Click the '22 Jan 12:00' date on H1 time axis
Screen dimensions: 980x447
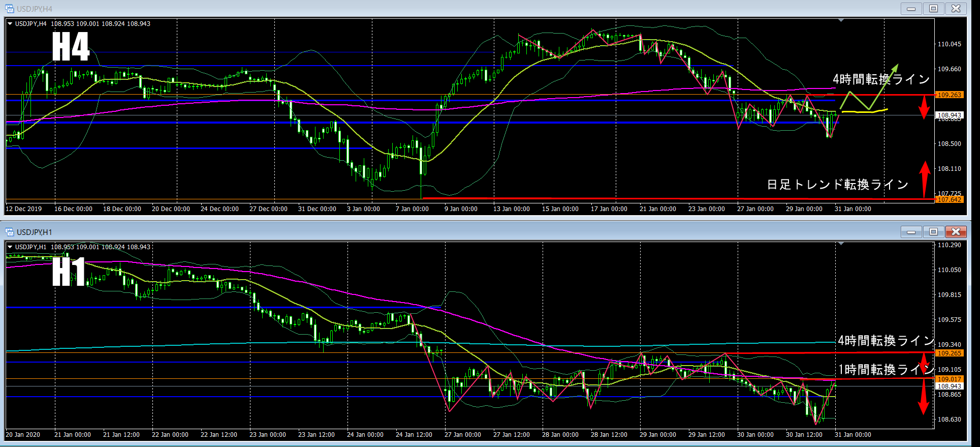[x=219, y=435]
